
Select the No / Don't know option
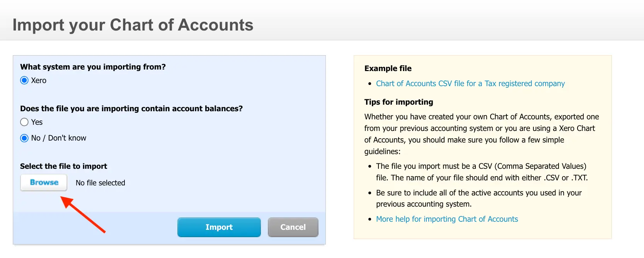(24, 138)
